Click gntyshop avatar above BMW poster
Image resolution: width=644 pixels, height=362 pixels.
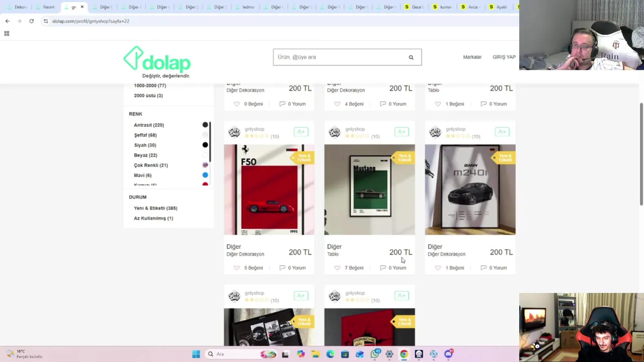435,132
